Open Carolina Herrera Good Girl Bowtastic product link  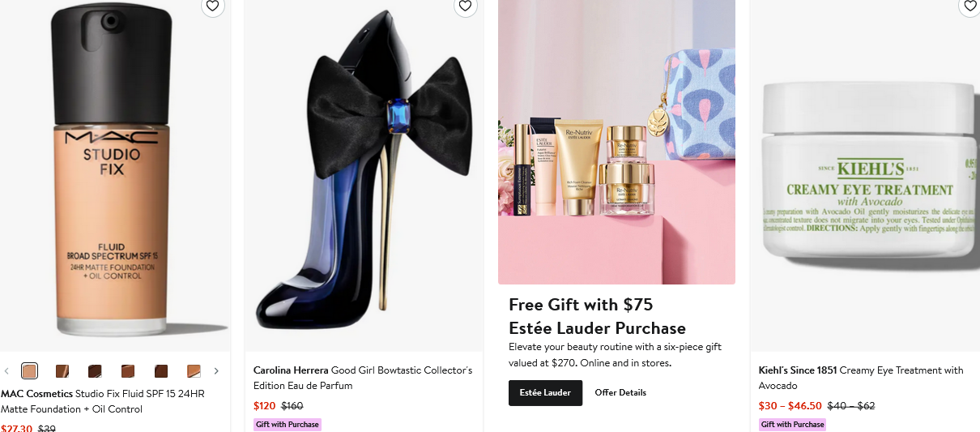(363, 378)
